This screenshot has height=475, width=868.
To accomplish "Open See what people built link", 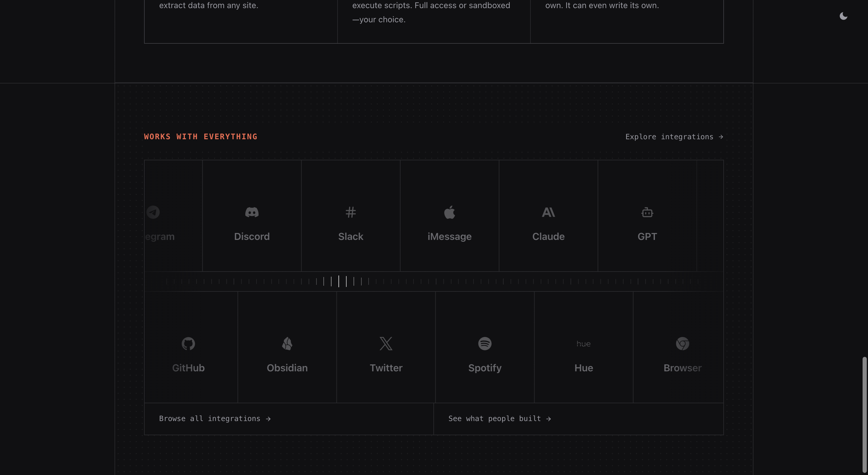I will (x=500, y=418).
